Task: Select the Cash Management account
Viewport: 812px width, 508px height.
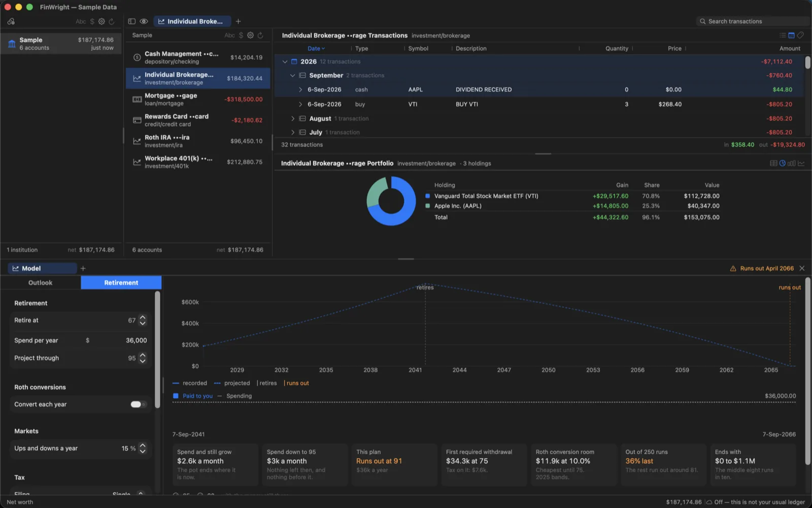Action: [x=198, y=57]
